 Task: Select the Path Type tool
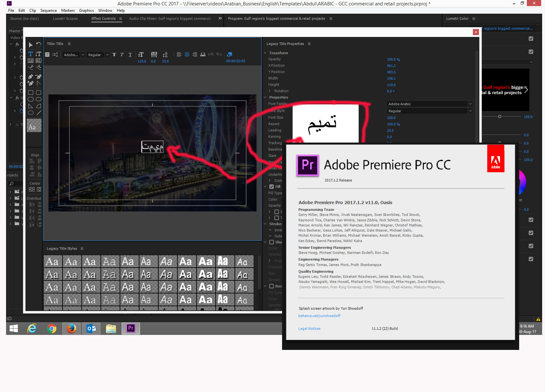click(31, 68)
